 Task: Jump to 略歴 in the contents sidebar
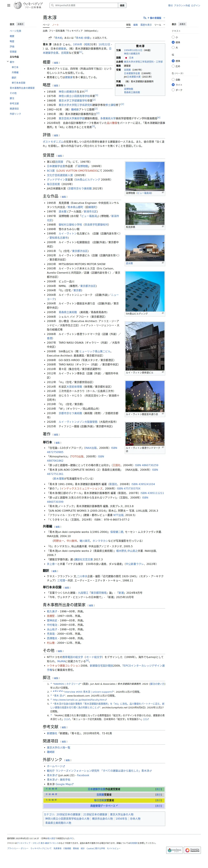(x=12, y=41)
